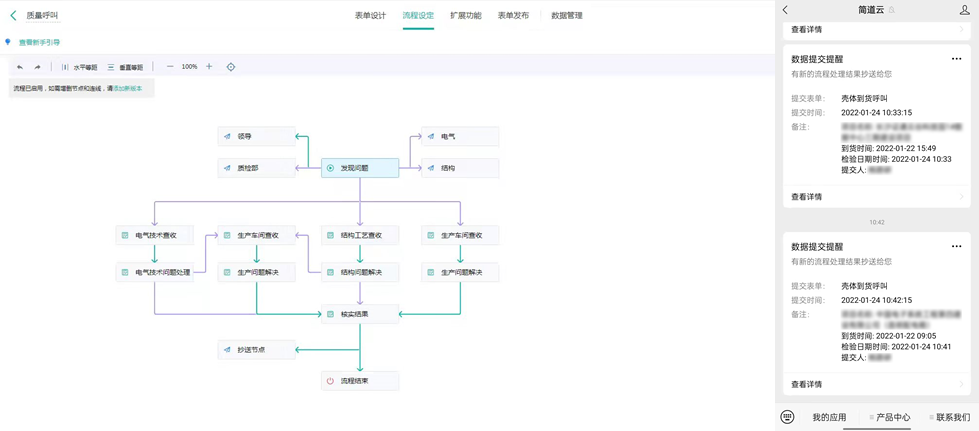Screen dimensions: 979x431
Task: Expand 查看详情 on the 10:33:15 message card
Action: [x=876, y=197]
